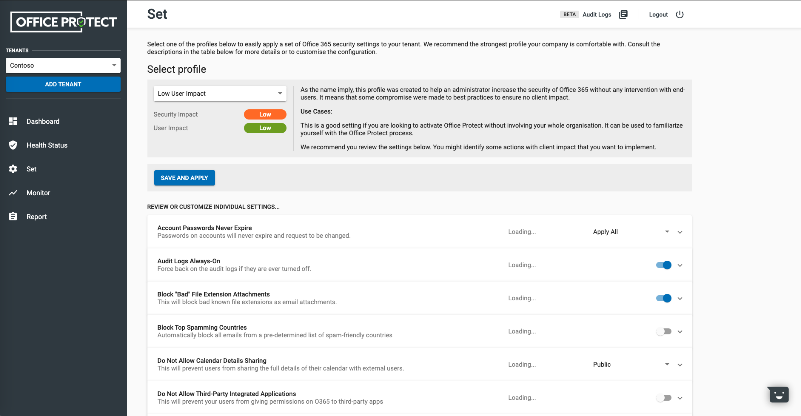The image size is (801, 416).
Task: Enable Block Top Spamming Countries toggle
Action: [663, 331]
